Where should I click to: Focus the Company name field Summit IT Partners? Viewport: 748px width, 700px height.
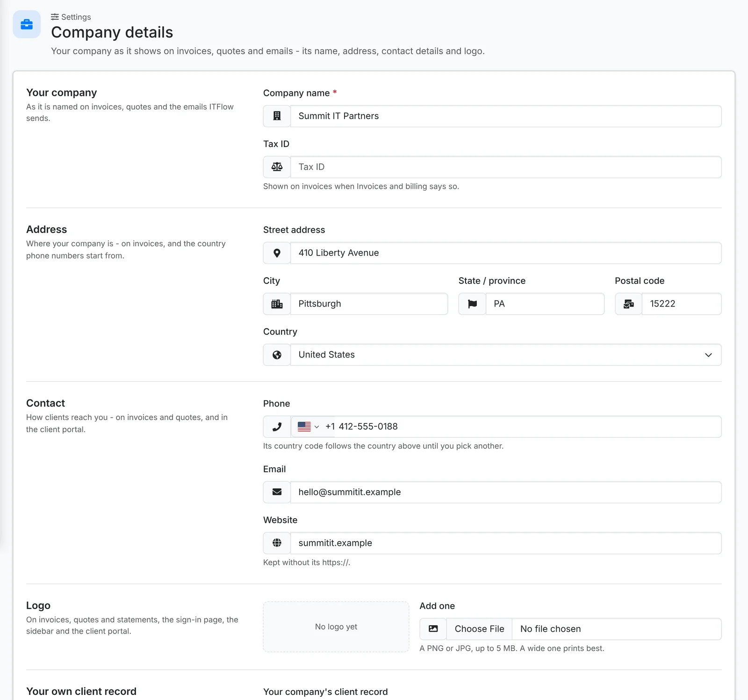point(506,116)
